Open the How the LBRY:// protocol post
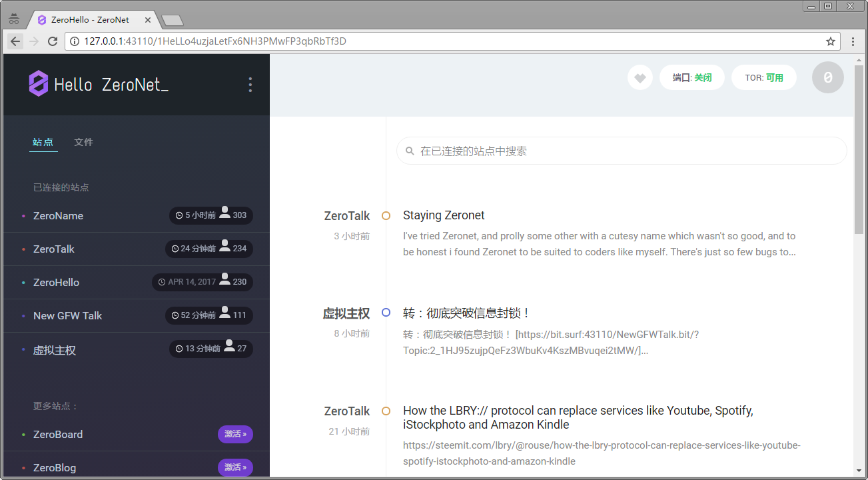 click(578, 417)
